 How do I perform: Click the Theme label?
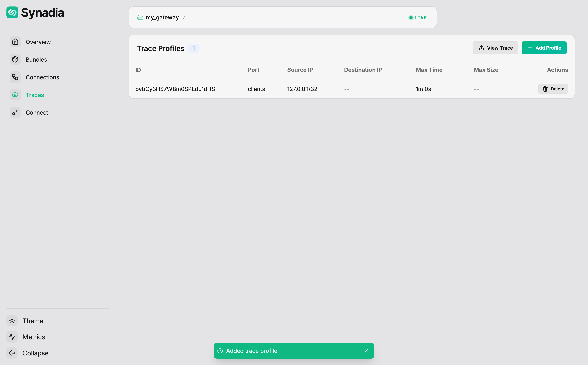(x=33, y=321)
